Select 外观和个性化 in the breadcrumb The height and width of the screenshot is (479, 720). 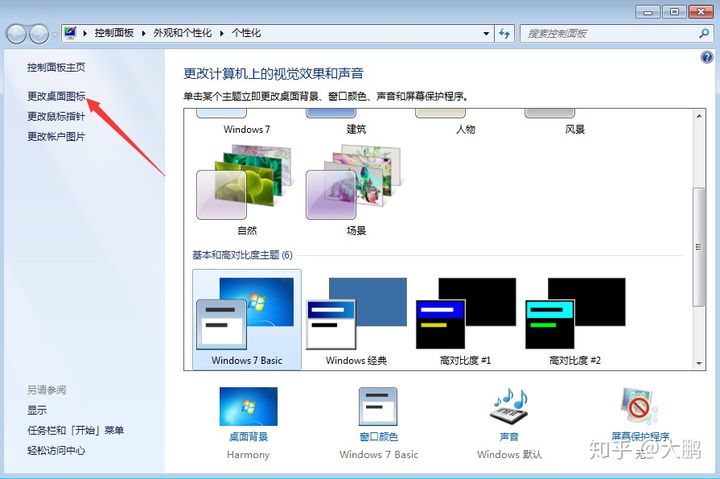pos(182,33)
